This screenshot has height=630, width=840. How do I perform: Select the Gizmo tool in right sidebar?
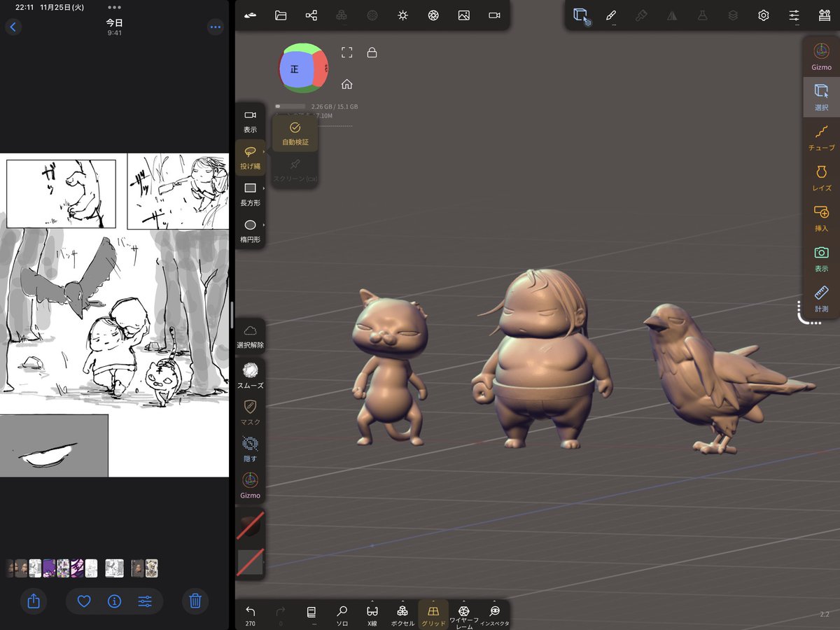(822, 57)
